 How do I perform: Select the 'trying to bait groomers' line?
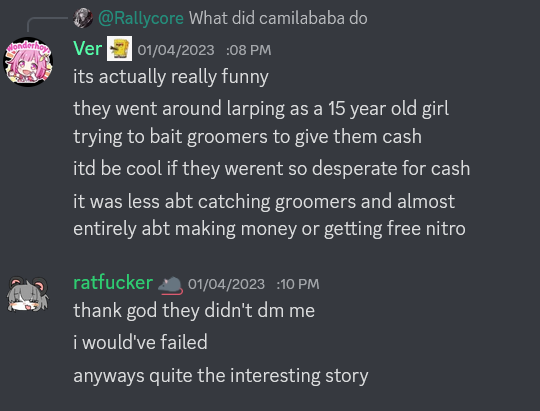pyautogui.click(x=247, y=136)
